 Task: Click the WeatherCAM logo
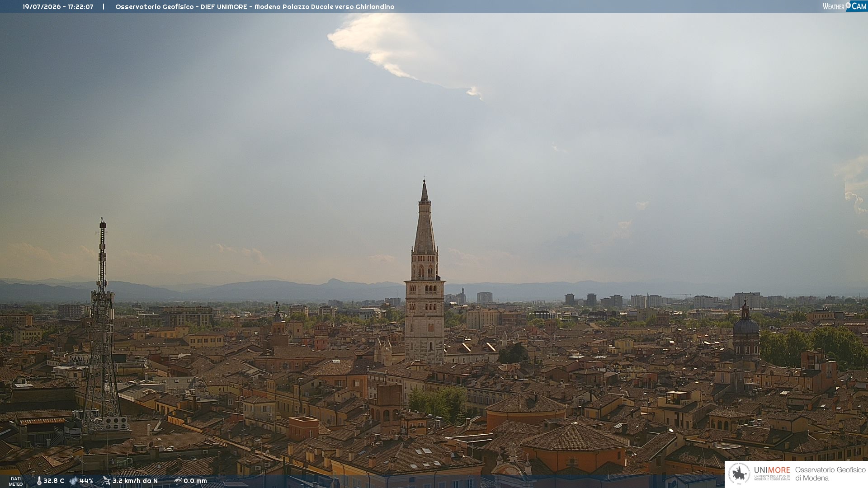[844, 6]
